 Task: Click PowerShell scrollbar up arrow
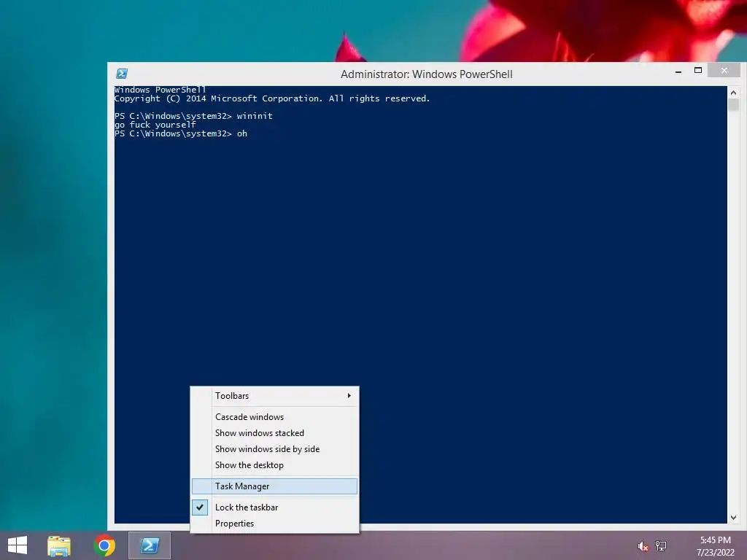(733, 93)
